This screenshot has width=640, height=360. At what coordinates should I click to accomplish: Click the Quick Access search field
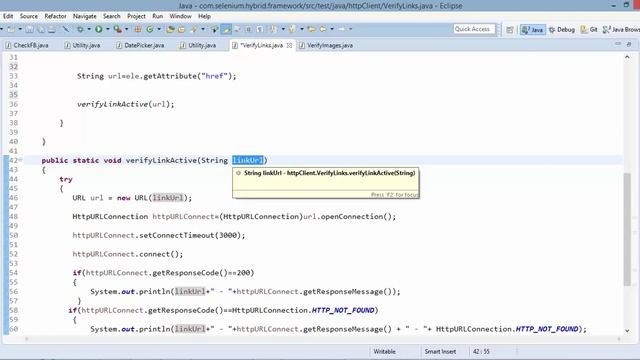point(473,29)
